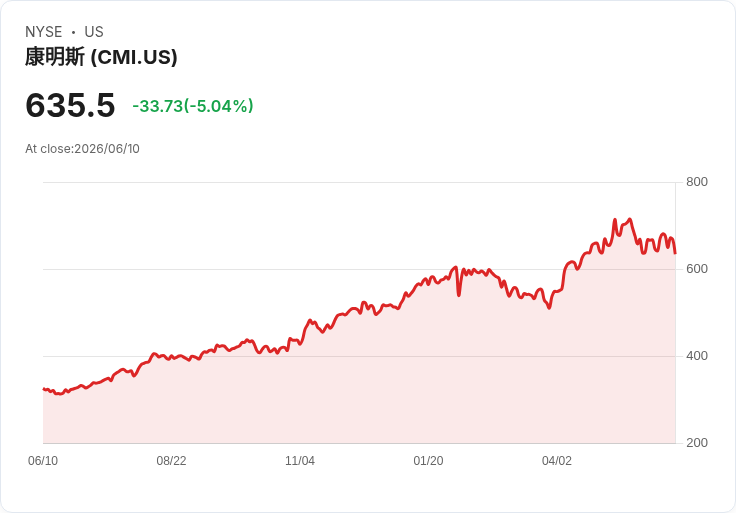Click the 06/10 date label on the axis
Image resolution: width=736 pixels, height=513 pixels.
43,461
